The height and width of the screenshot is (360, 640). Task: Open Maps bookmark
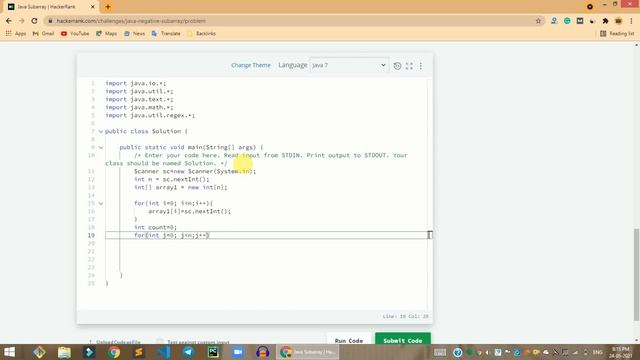(107, 33)
